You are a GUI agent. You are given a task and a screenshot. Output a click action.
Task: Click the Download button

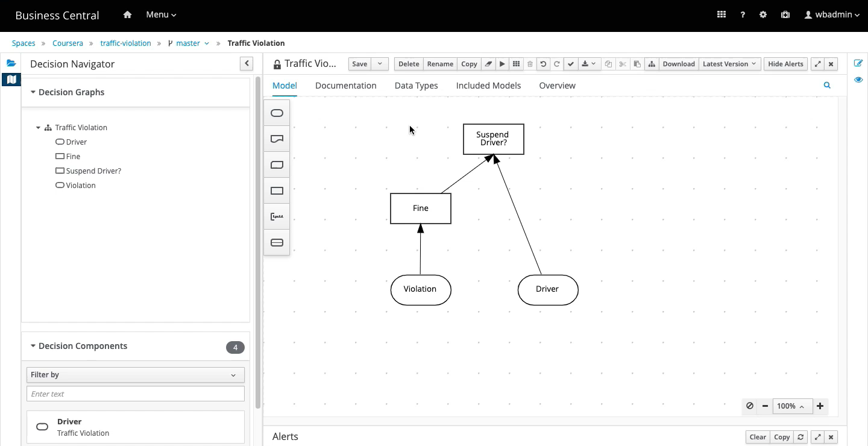(x=679, y=64)
